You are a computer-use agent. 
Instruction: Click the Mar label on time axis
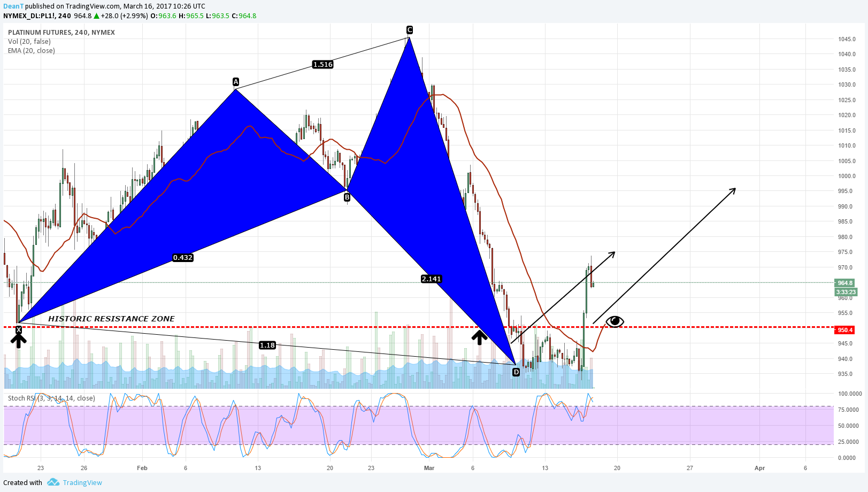click(x=429, y=468)
